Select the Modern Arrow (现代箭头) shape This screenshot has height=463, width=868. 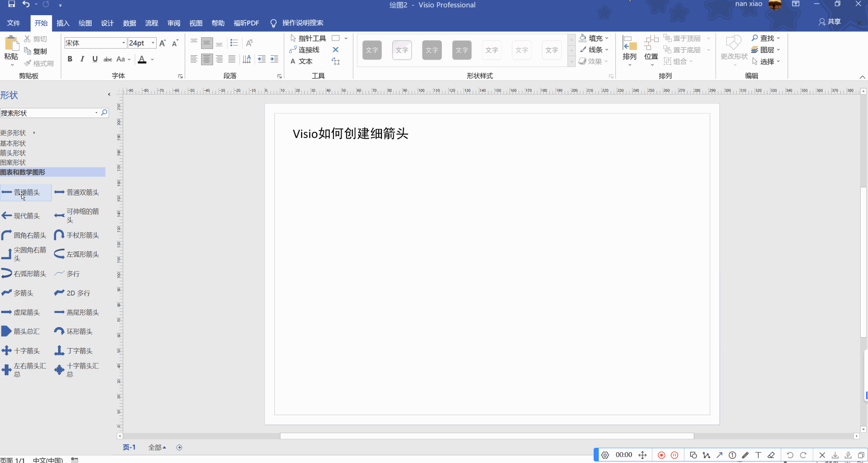coord(21,216)
